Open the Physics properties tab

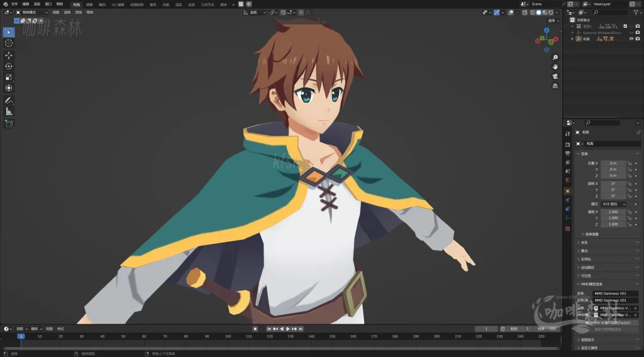pos(568,200)
